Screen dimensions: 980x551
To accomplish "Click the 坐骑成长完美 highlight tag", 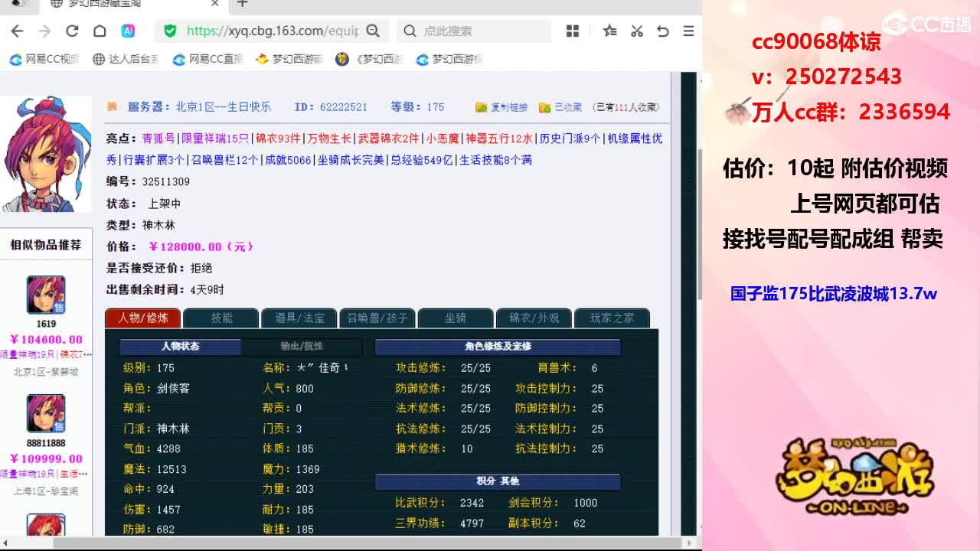I will coord(351,160).
